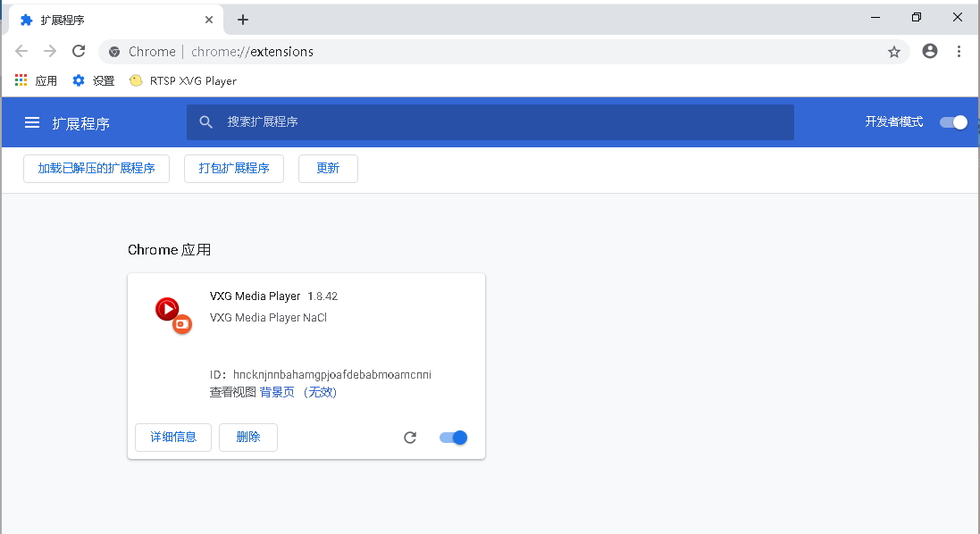Image resolution: width=980 pixels, height=534 pixels.
Task: Select the 扩展程序 browser tab
Action: pyautogui.click(x=115, y=20)
